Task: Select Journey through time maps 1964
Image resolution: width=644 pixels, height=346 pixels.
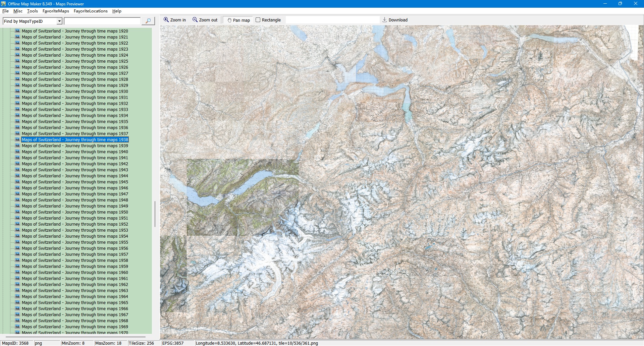Action: tap(75, 297)
